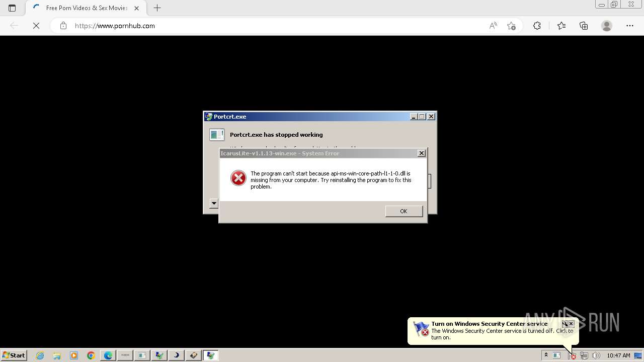Expand details arrow in Portcrt.exe dialog

pyautogui.click(x=214, y=203)
